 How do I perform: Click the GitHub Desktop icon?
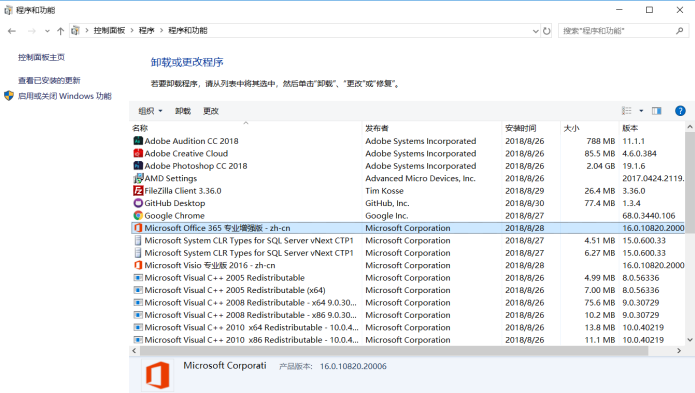click(x=138, y=203)
